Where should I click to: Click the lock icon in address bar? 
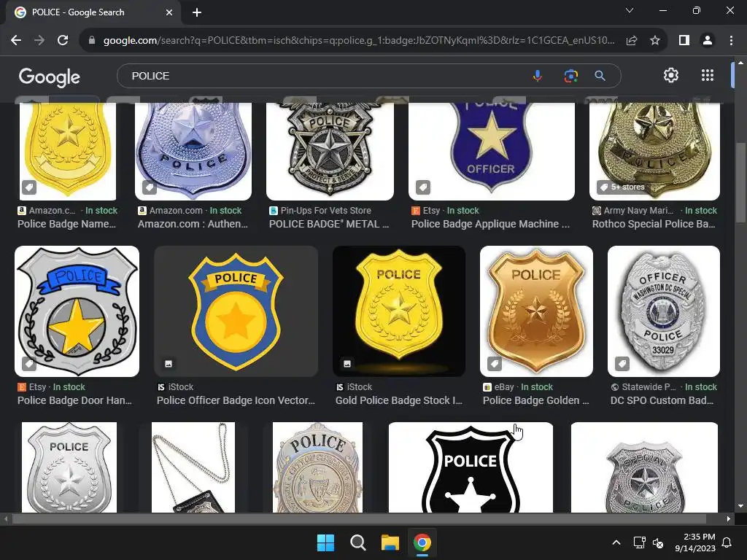92,41
